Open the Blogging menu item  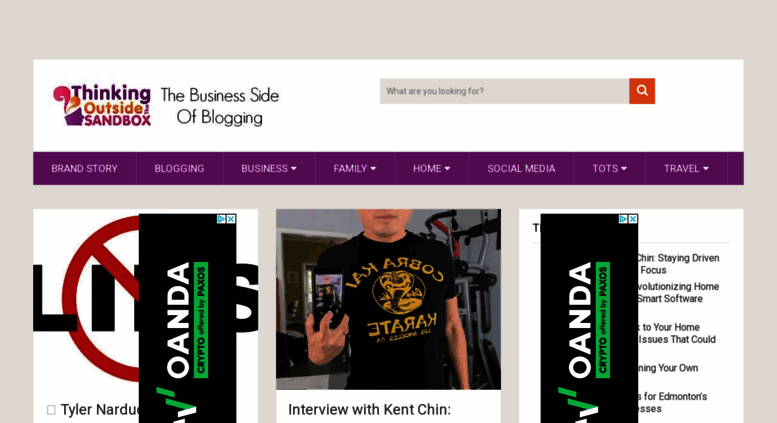(179, 168)
